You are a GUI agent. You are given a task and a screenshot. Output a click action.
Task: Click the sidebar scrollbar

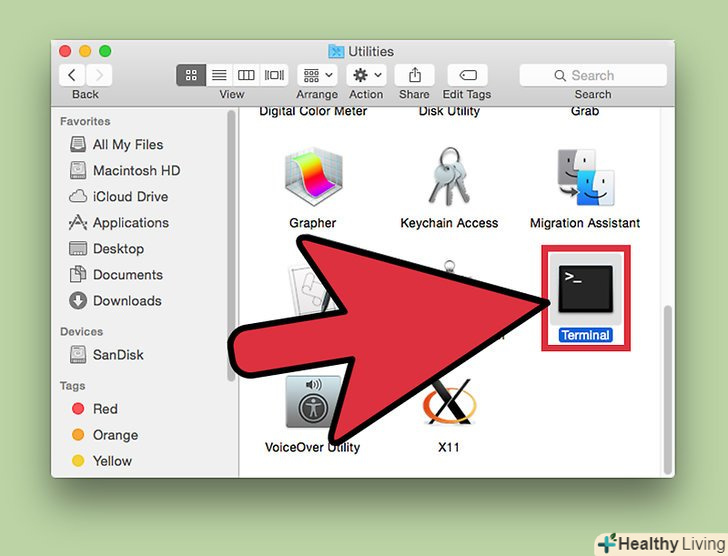point(231,246)
